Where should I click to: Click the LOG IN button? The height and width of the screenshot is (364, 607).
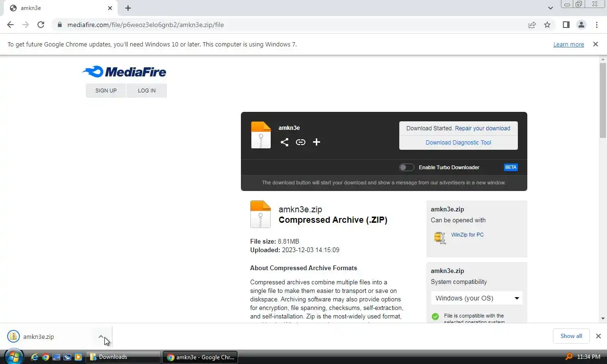[x=147, y=91]
